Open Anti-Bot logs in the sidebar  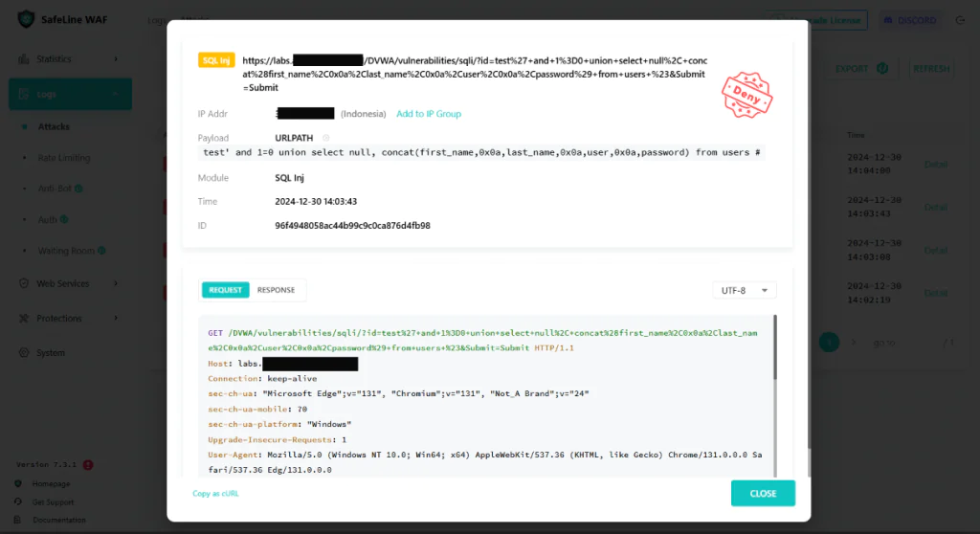coord(55,189)
